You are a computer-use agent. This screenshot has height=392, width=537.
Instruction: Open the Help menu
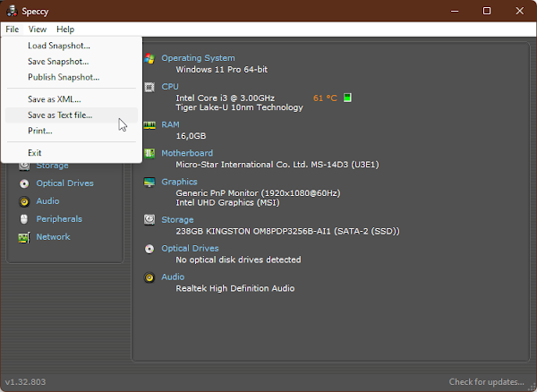point(65,30)
